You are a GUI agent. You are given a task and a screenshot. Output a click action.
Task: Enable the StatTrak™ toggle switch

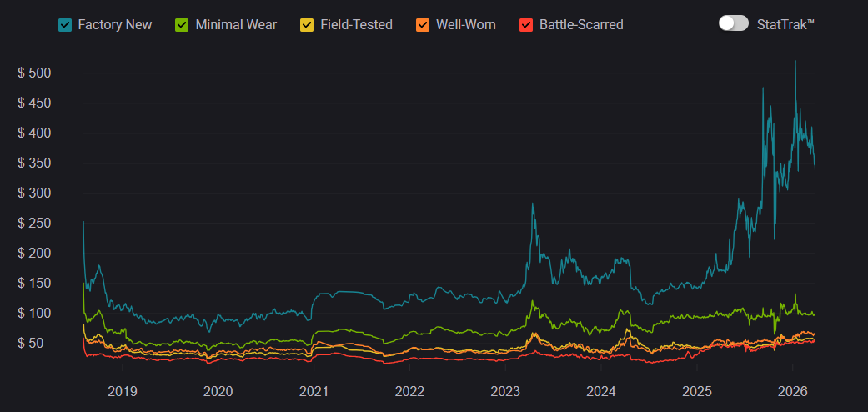click(x=734, y=23)
